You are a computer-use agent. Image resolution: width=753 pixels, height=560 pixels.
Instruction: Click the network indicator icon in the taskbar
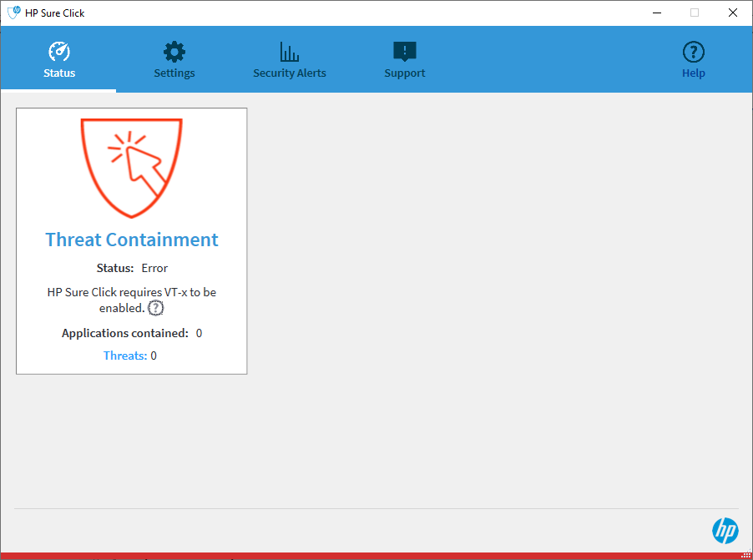pos(745,555)
